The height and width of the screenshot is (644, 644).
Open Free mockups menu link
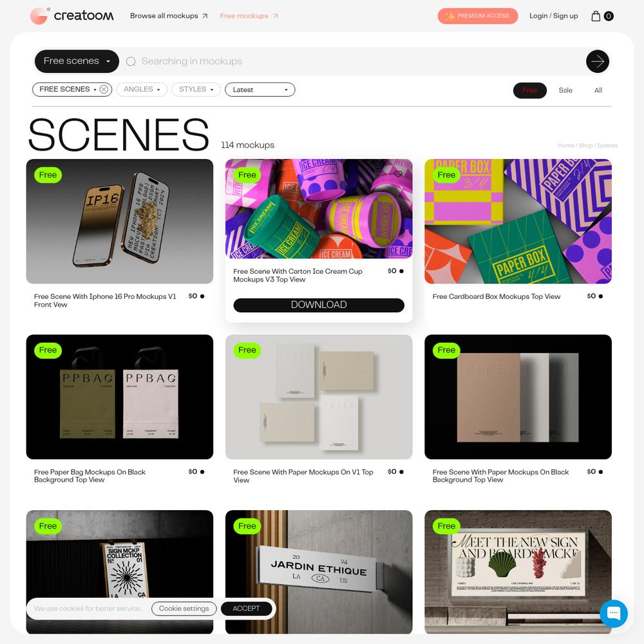[249, 16]
